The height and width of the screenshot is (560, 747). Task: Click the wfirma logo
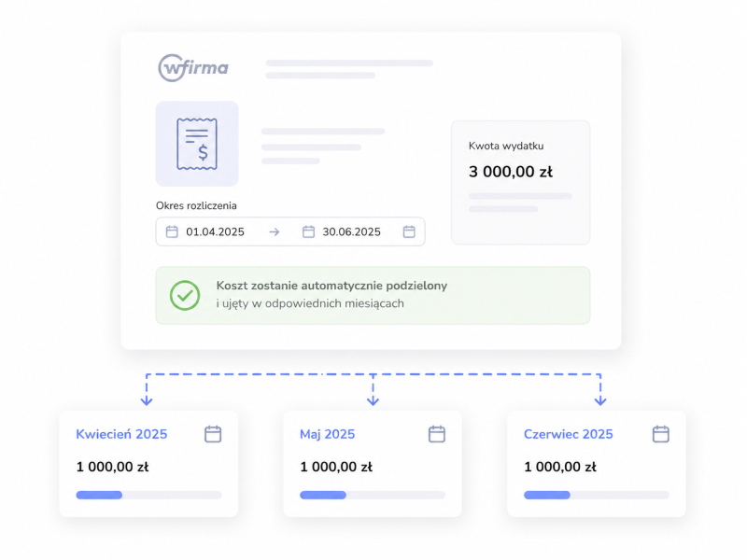point(193,67)
